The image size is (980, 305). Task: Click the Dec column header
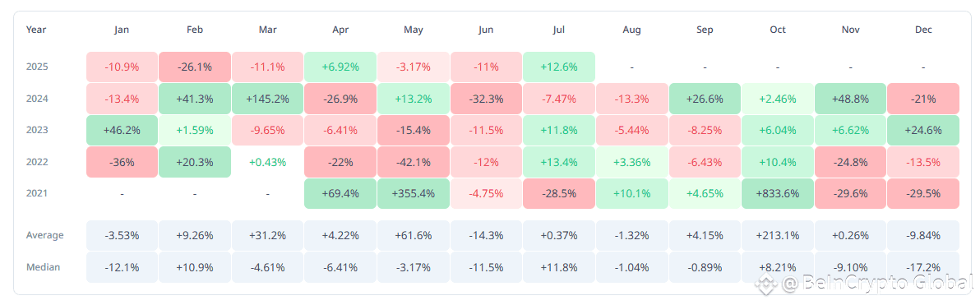point(923,30)
